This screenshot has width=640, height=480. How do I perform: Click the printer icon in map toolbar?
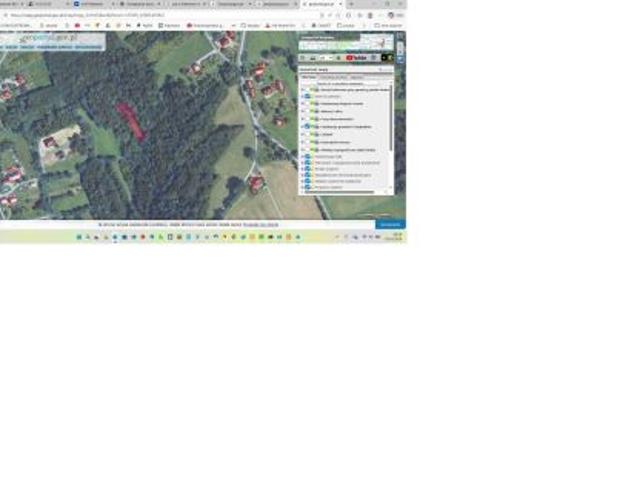313,58
